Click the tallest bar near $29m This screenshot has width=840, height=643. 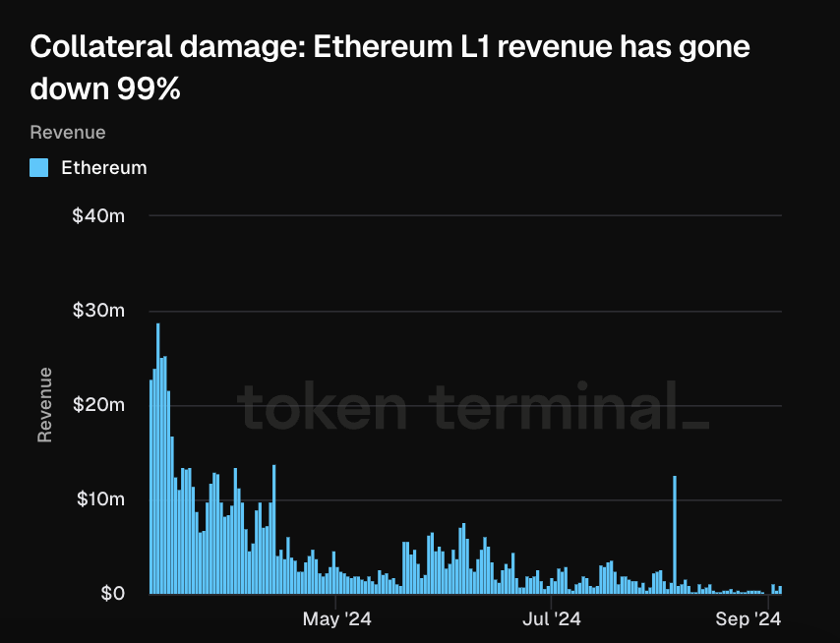point(158,458)
